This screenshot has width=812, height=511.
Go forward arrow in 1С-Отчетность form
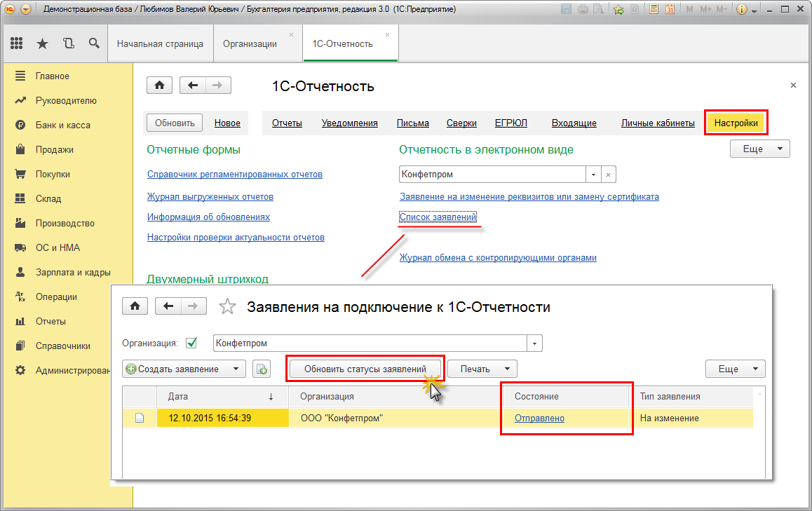pos(218,85)
